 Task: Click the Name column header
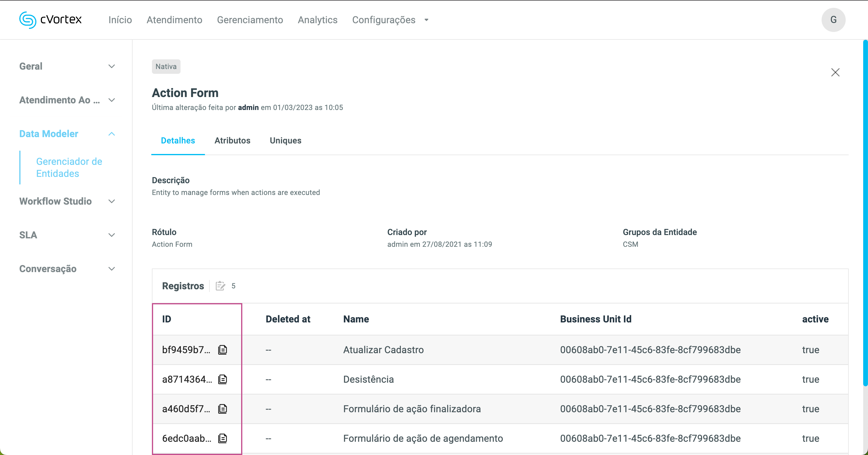pyautogui.click(x=356, y=319)
